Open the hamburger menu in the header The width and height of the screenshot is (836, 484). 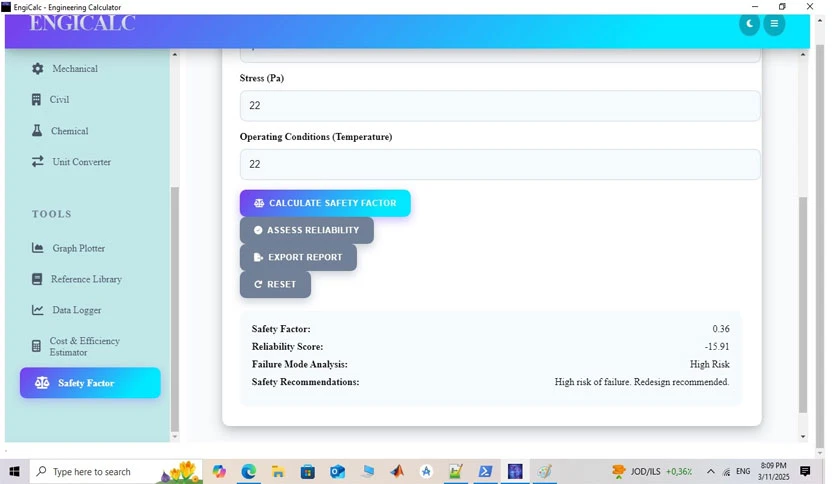[774, 24]
